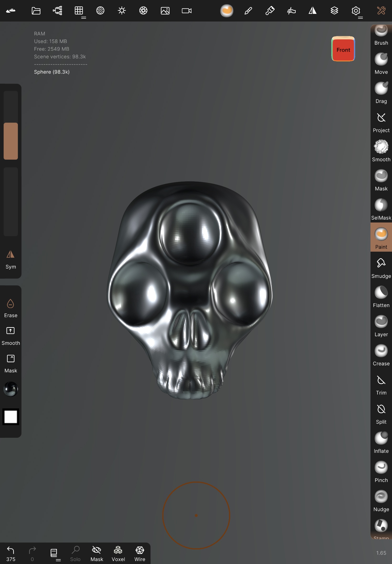Undo the last action

[11, 553]
